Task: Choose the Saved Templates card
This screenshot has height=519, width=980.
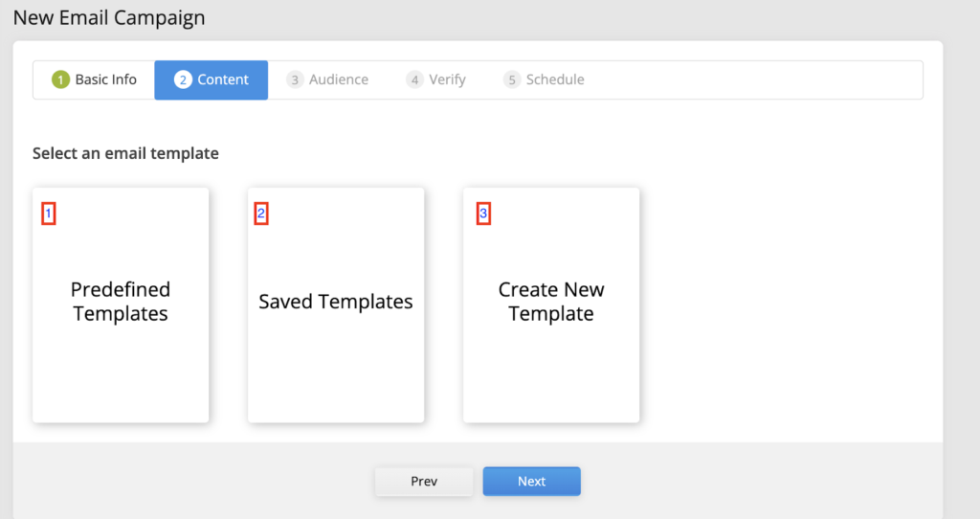Action: (336, 305)
